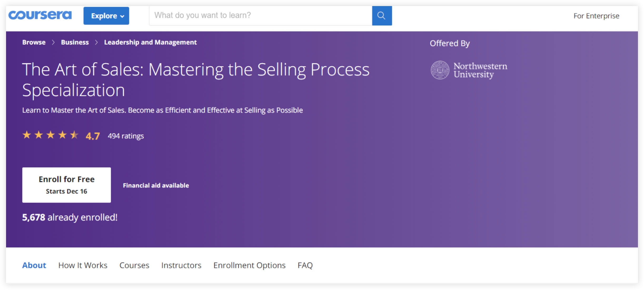Screen dimensions: 644x290
Task: Click the third gold rating star
Action: tap(51, 135)
